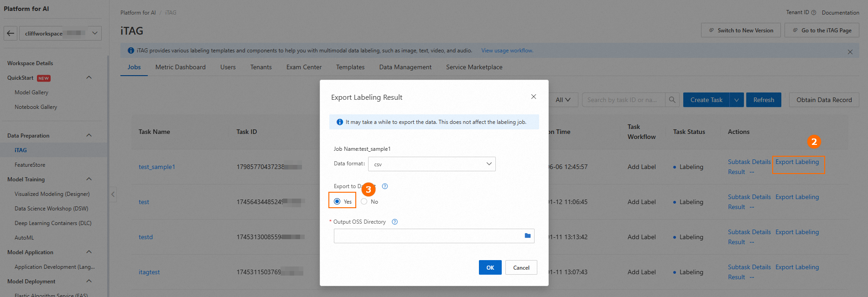Switch to the Metric Dashboard tab
The image size is (868, 297).
(181, 67)
